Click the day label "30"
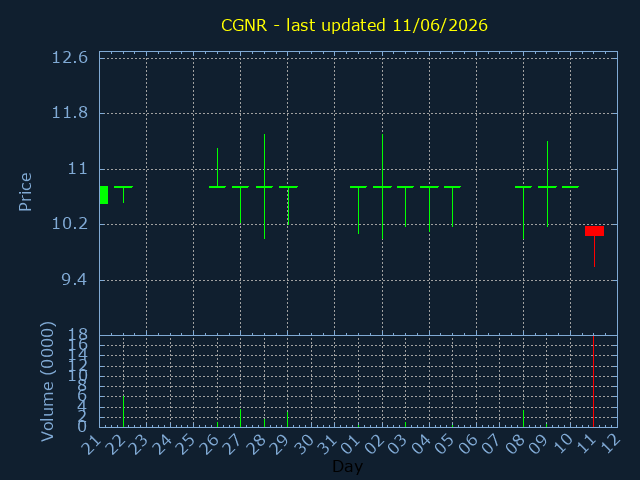This screenshot has height=480, width=640. tap(303, 444)
